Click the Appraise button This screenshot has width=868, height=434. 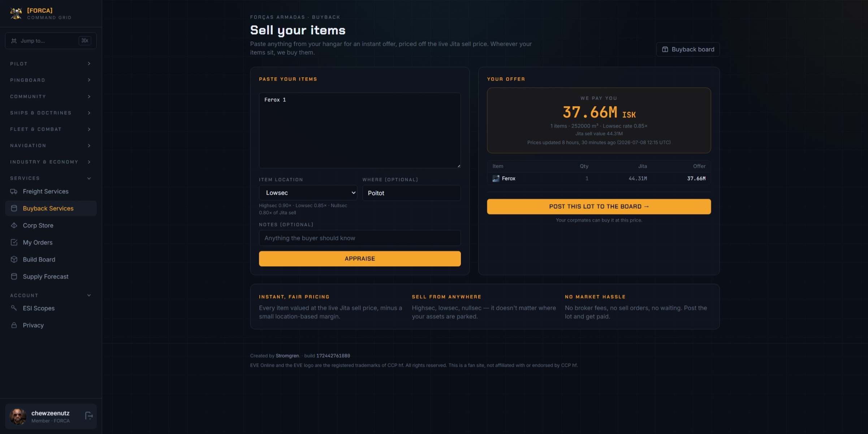tap(360, 259)
